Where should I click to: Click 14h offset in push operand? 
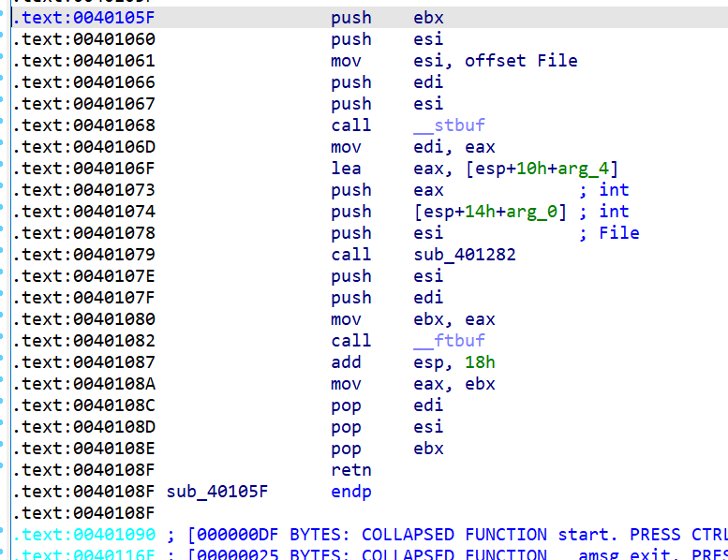[x=480, y=212]
